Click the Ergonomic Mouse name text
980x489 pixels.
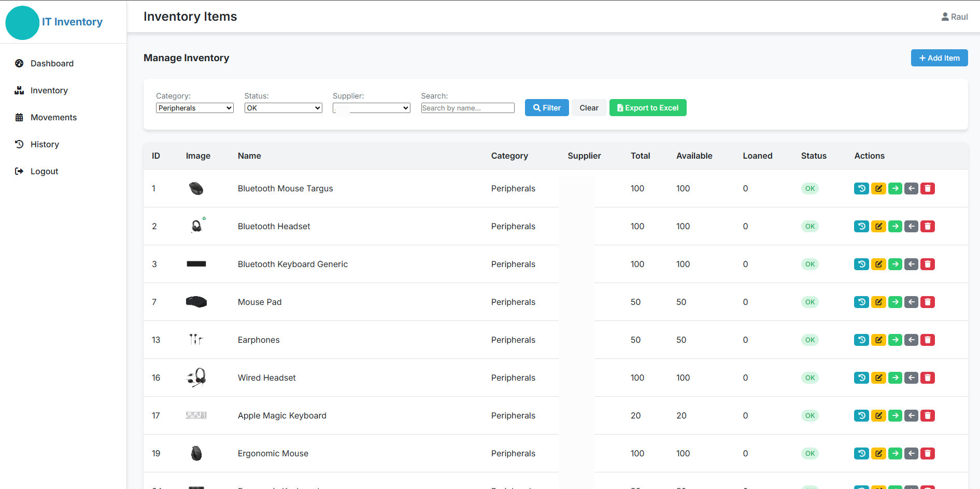pyautogui.click(x=273, y=453)
